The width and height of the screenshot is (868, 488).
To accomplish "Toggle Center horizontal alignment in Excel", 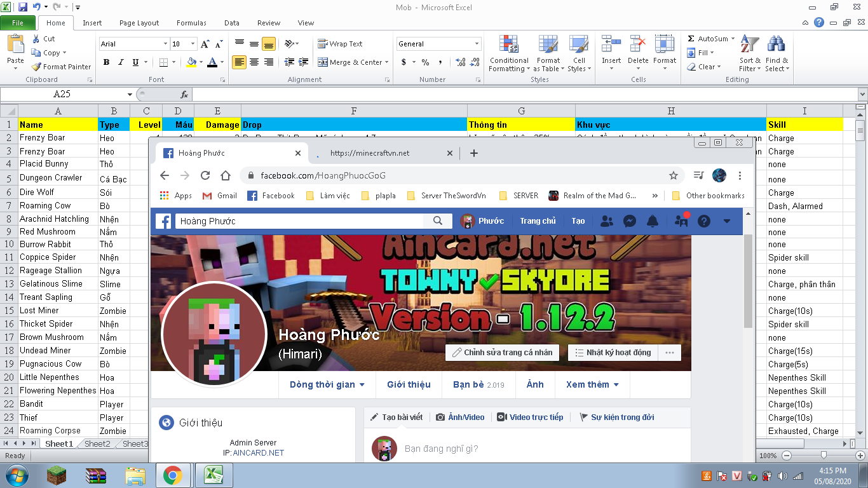I will [254, 62].
